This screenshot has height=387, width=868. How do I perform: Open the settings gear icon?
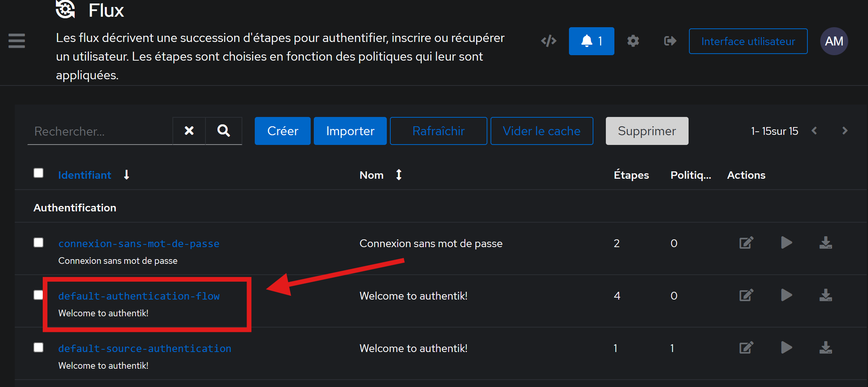coord(633,41)
